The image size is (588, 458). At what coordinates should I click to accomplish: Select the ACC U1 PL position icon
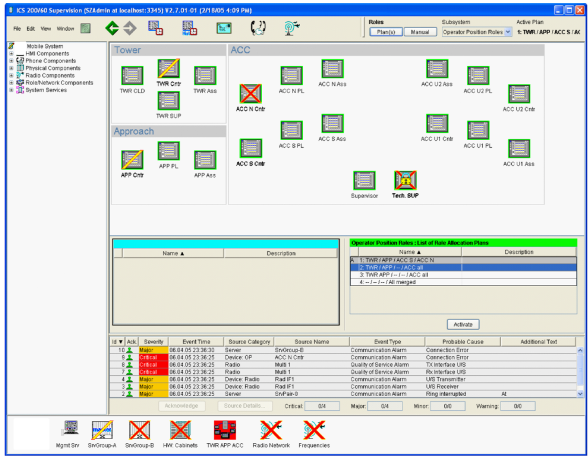click(x=478, y=131)
